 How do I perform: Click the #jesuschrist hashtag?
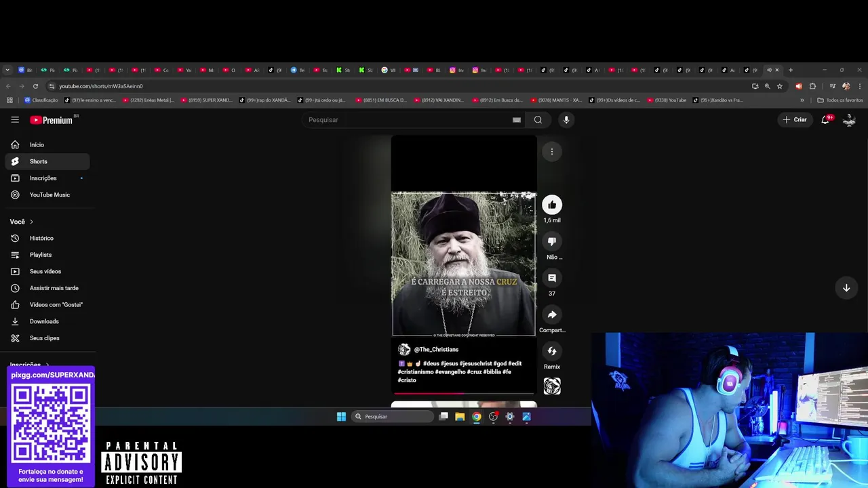475,364
